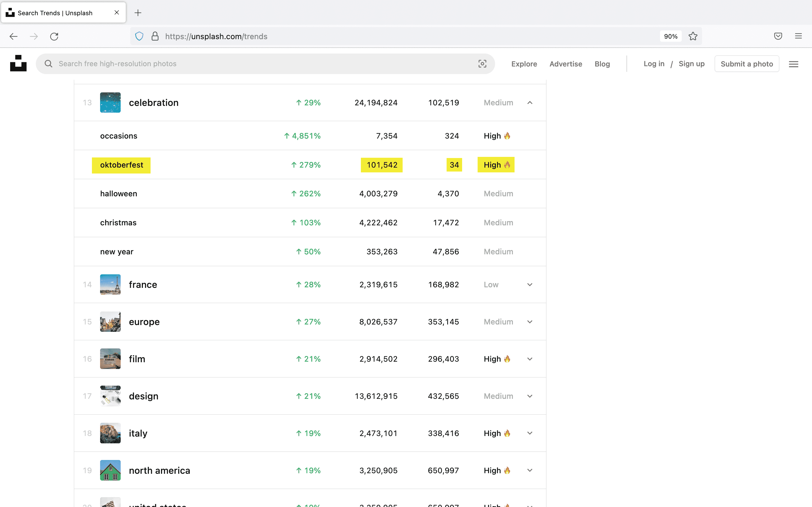Expand the france row details
This screenshot has width=812, height=507.
coord(530,285)
